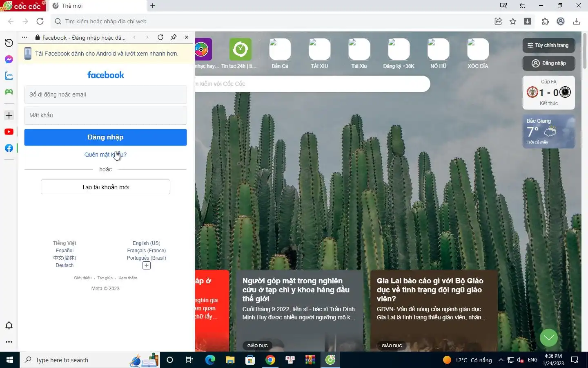Reload the Facebook side panel
588x368 pixels.
[160, 37]
